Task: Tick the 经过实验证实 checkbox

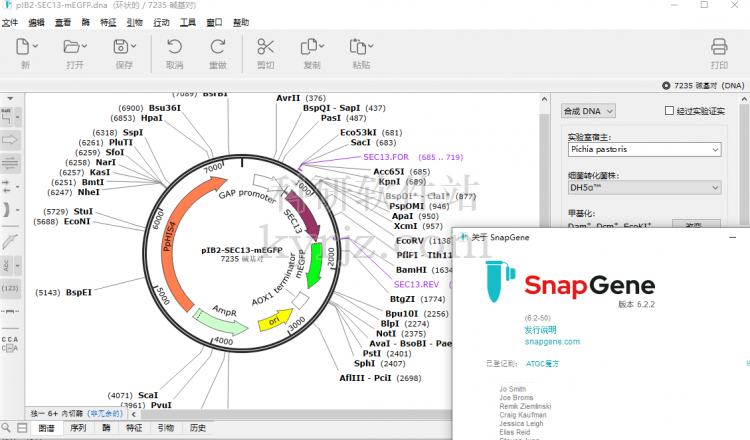Action: pos(669,110)
